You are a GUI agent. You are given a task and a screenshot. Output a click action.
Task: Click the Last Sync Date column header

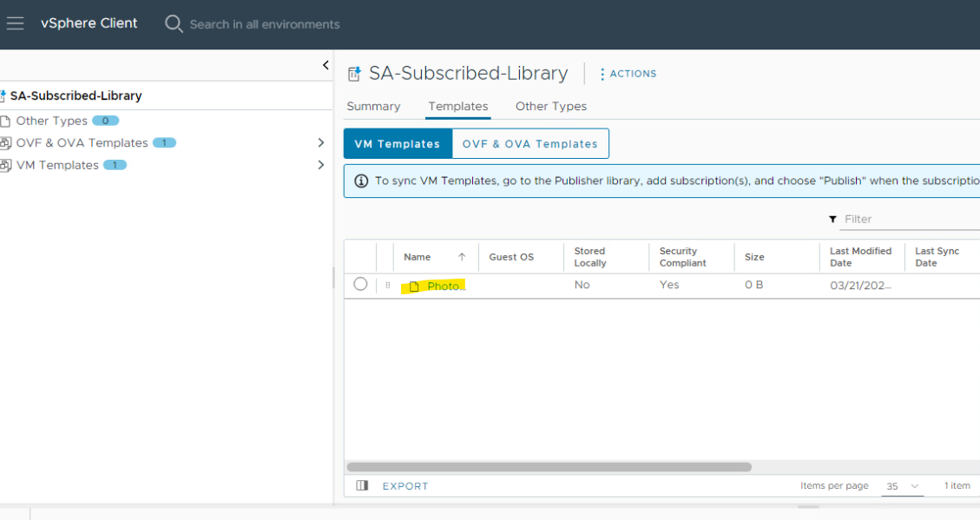937,257
